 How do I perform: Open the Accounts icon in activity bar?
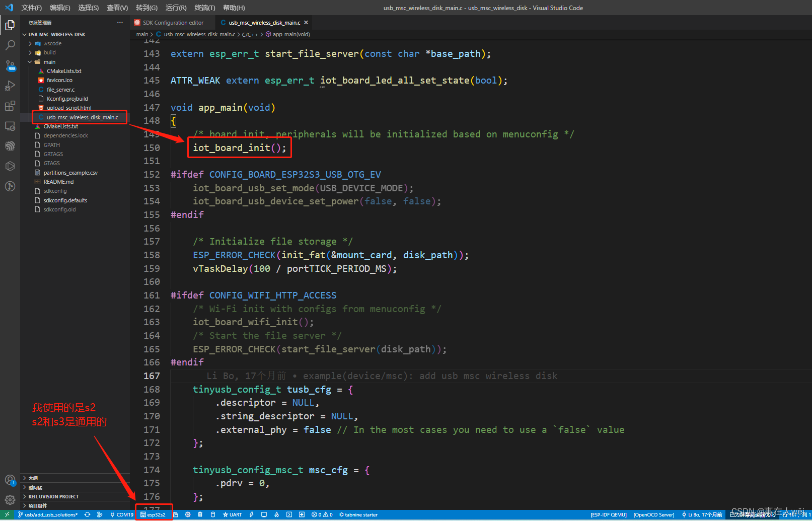[10, 480]
